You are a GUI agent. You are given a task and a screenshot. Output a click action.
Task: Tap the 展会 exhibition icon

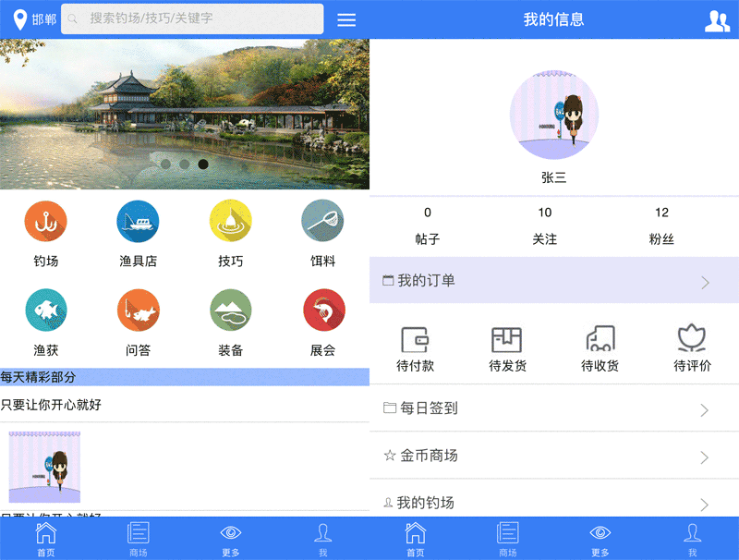pyautogui.click(x=323, y=310)
